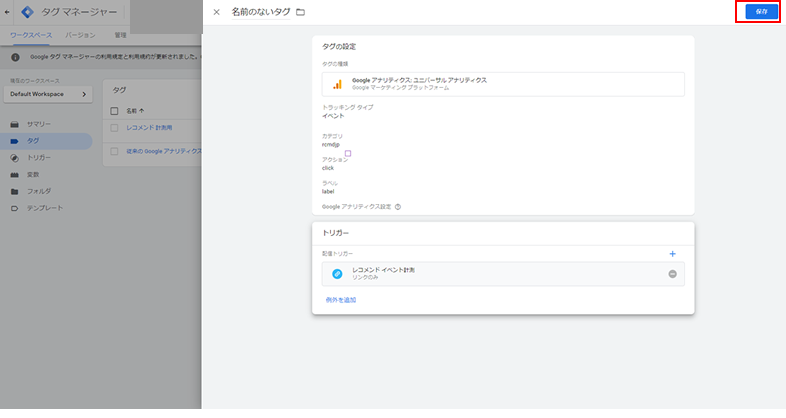Click the help icon next to Google アナリティクス設定

pos(398,206)
